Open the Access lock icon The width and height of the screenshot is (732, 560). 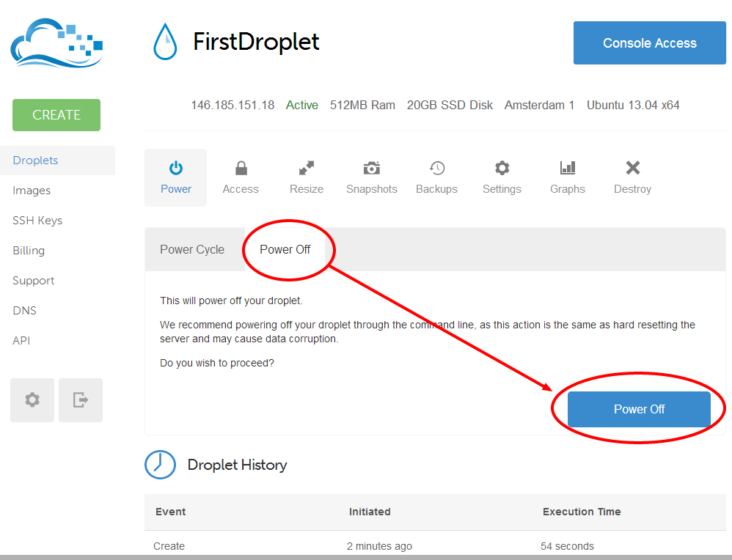click(x=241, y=168)
